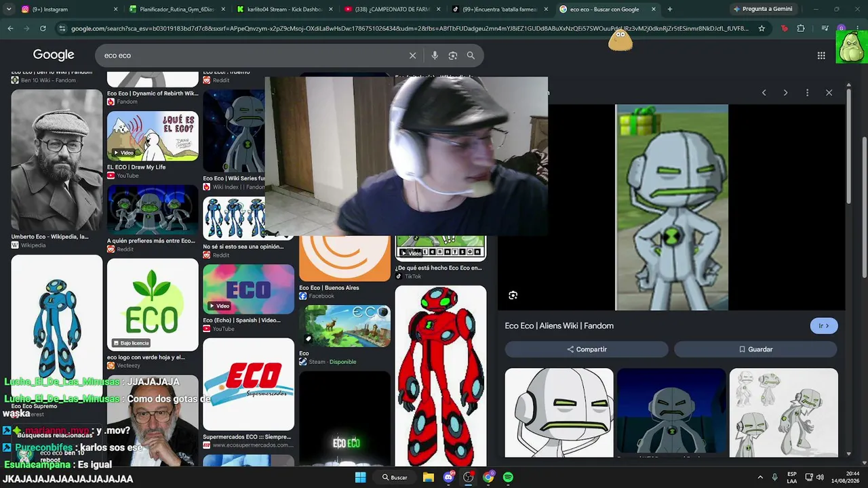The image size is (868, 488).
Task: Open ESP LAA keyboard language switcher
Action: (792, 477)
